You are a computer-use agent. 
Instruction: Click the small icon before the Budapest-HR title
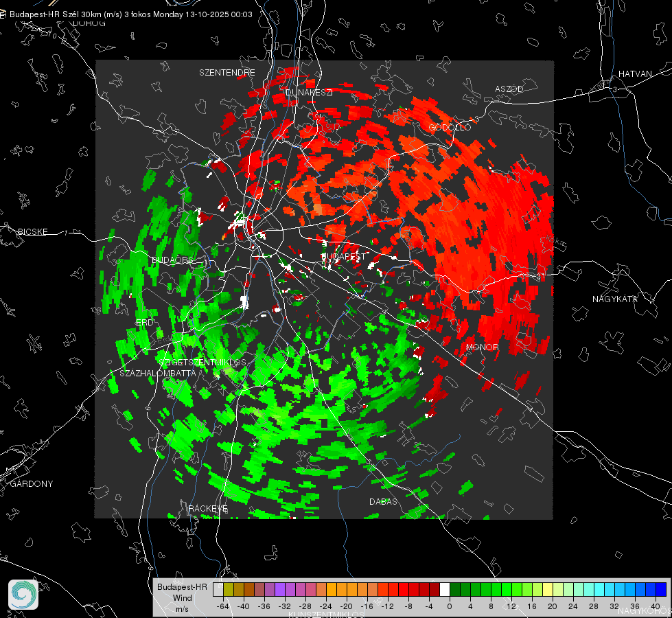(3, 14)
